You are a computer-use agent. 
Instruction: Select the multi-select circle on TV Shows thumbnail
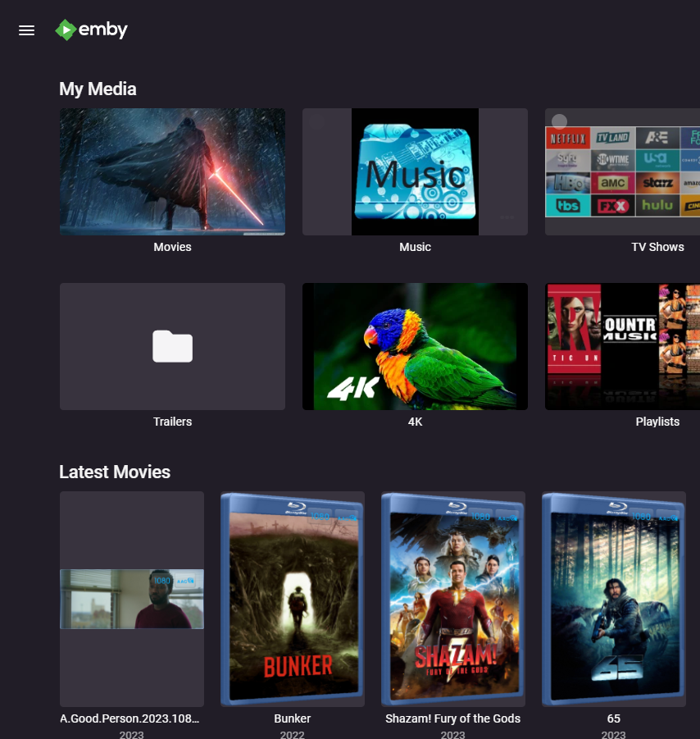coord(559,121)
